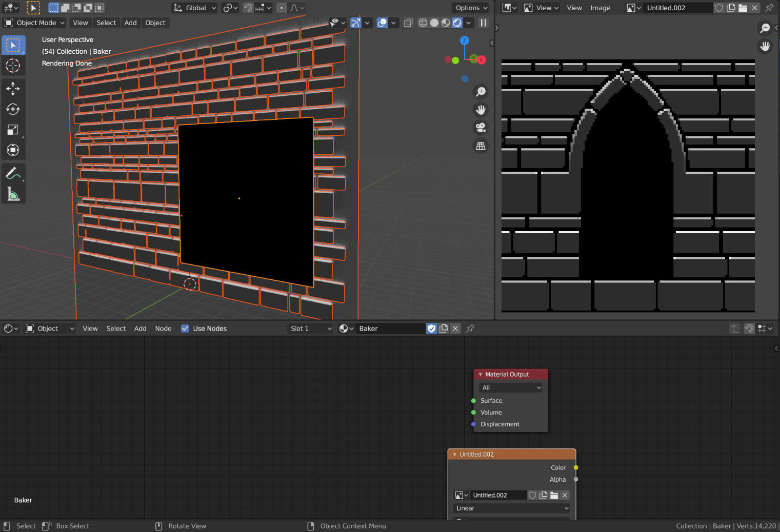Toggle proportional editing in the viewport header
The height and width of the screenshot is (532, 780).
282,8
